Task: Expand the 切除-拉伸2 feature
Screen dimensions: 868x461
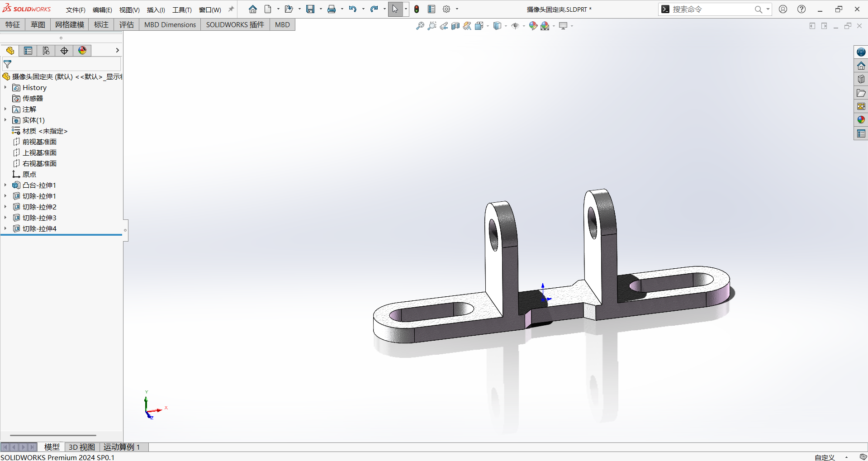Action: point(5,207)
